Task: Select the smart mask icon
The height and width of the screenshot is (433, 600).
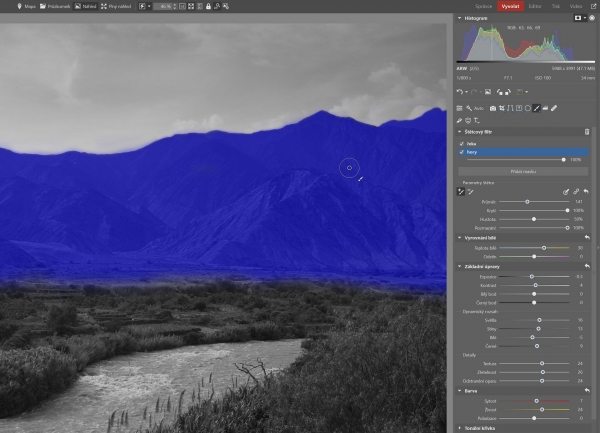Action: [x=468, y=120]
